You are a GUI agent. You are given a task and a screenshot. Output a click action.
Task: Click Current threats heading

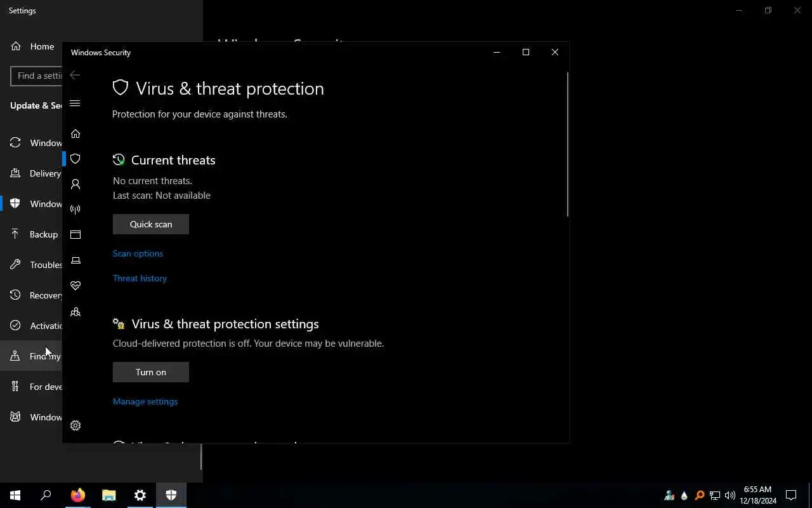173,160
